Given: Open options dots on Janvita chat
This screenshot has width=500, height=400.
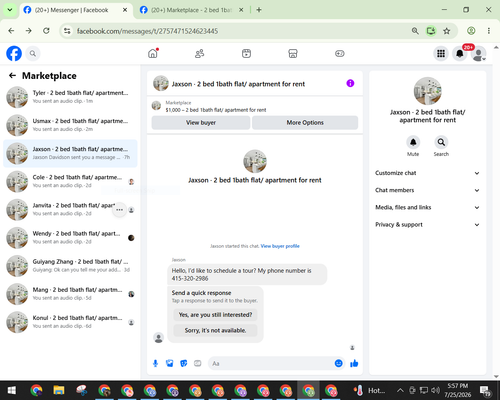Looking at the screenshot, I should coord(119,210).
